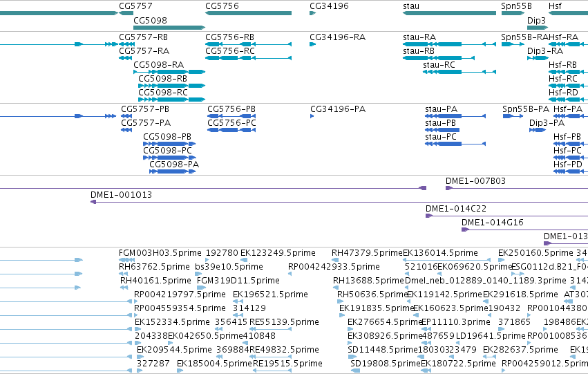
Task: Click protein CG5757-PB
Action: (144, 109)
